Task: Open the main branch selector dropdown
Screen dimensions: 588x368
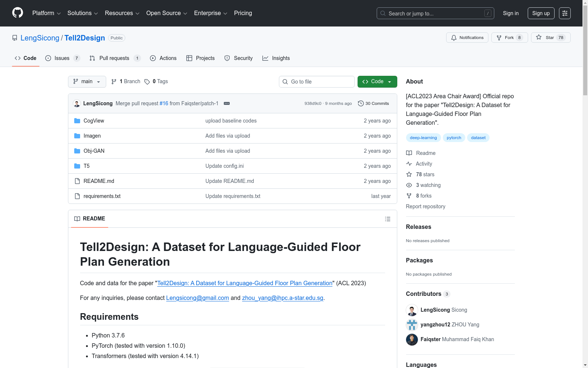Action: [87, 82]
